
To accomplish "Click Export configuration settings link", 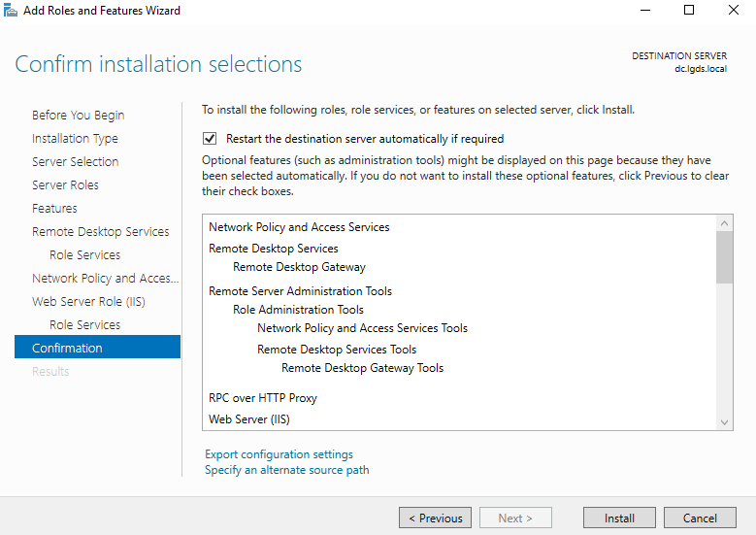I will (x=279, y=454).
